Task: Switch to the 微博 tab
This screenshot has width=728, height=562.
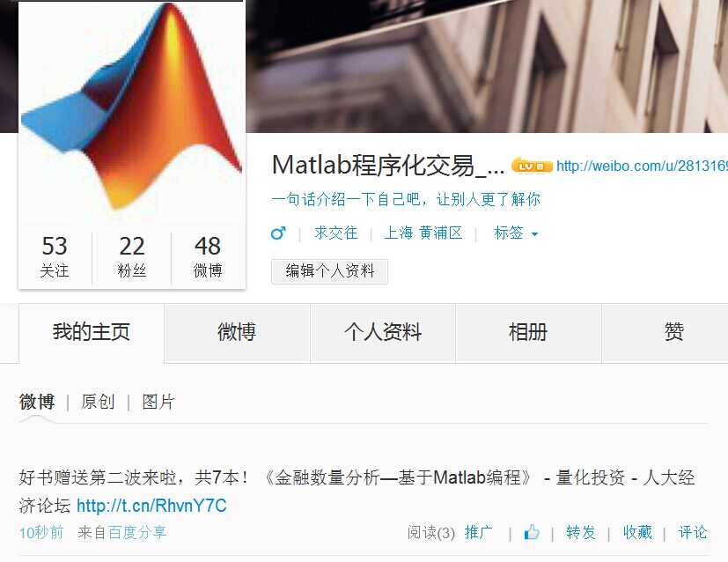Action: 237,333
